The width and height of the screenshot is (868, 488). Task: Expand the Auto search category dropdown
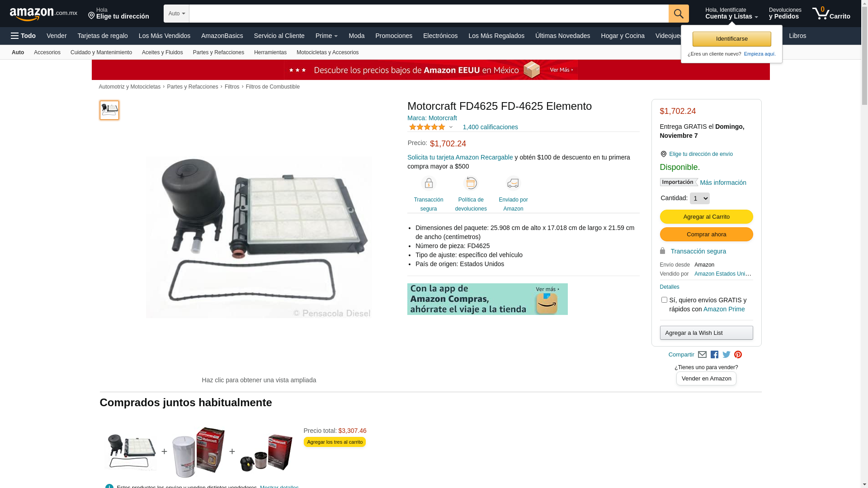(x=176, y=14)
